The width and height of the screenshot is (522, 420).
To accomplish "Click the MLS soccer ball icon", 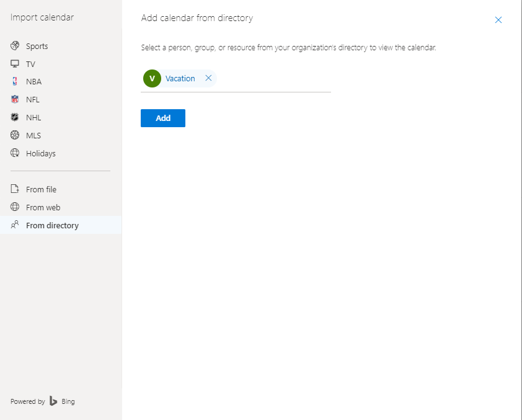I will click(x=15, y=135).
